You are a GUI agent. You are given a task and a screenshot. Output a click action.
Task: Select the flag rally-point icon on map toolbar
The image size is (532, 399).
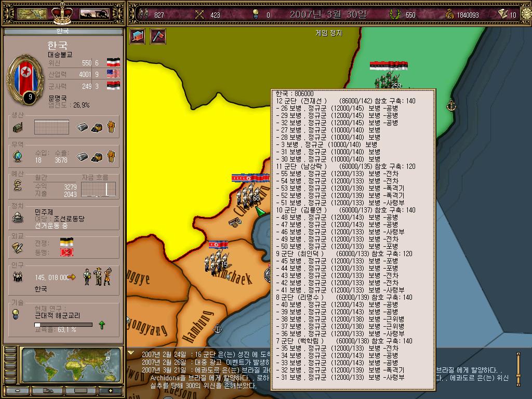tap(158, 36)
